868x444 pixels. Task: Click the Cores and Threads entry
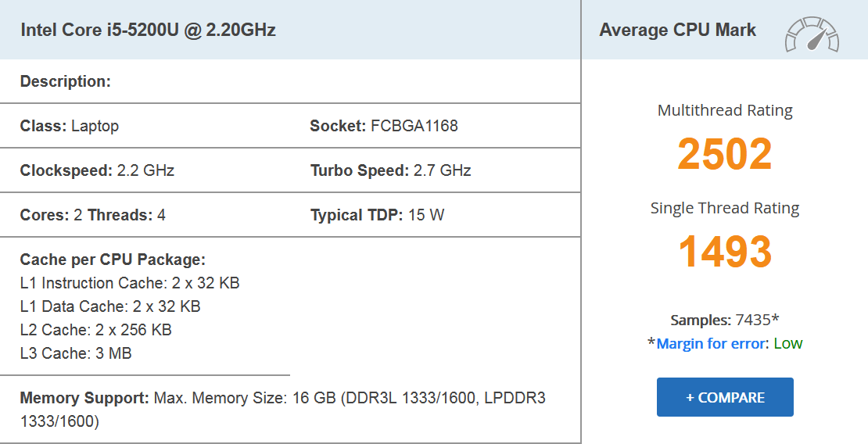tap(92, 215)
